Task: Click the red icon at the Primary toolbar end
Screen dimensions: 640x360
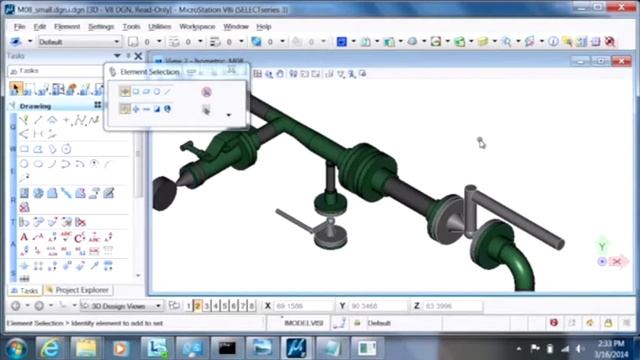Action: point(610,42)
